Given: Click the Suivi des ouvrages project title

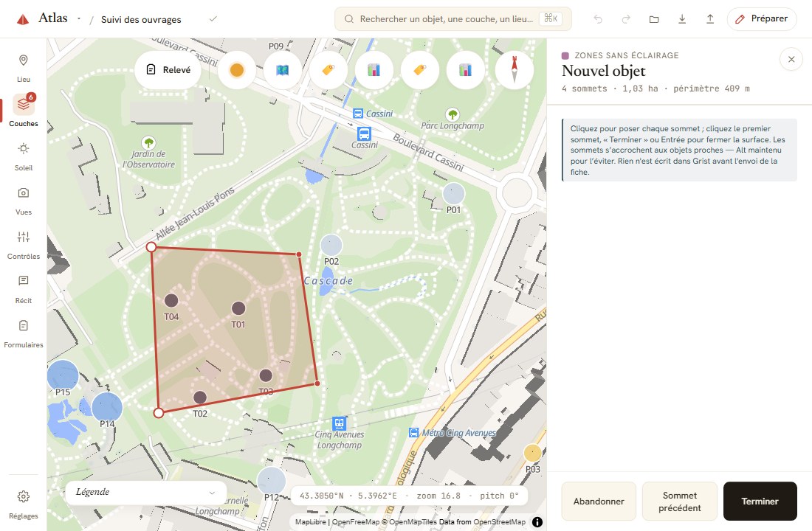Looking at the screenshot, I should coord(141,20).
